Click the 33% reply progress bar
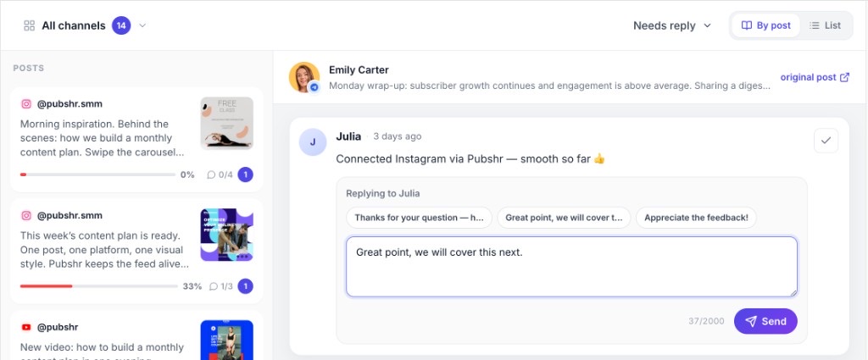This screenshot has height=360, width=868. point(98,286)
